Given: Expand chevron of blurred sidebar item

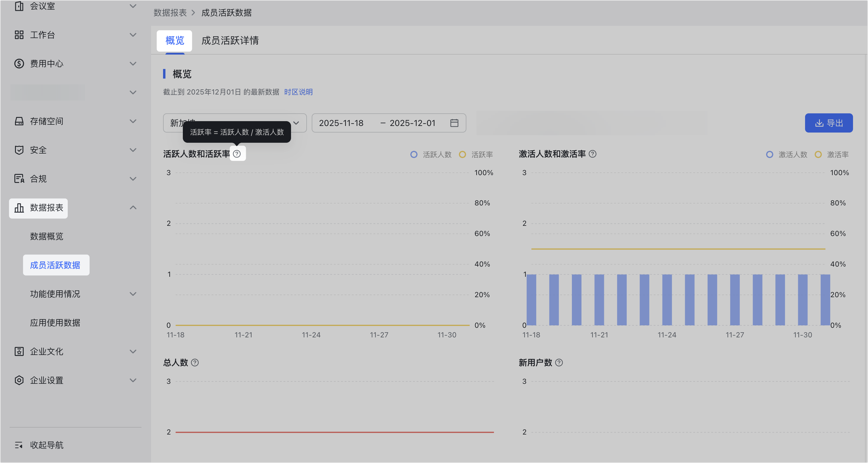Looking at the screenshot, I should [x=133, y=92].
